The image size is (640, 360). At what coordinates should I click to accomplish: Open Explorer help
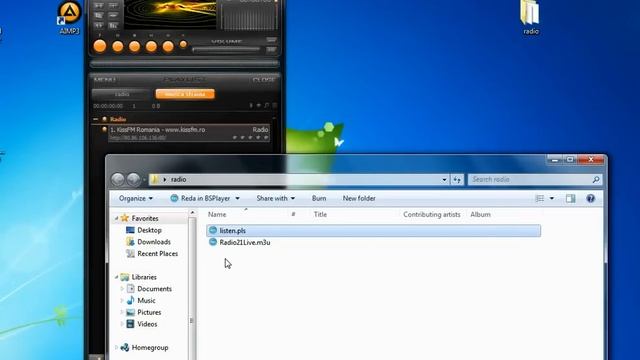[590, 198]
